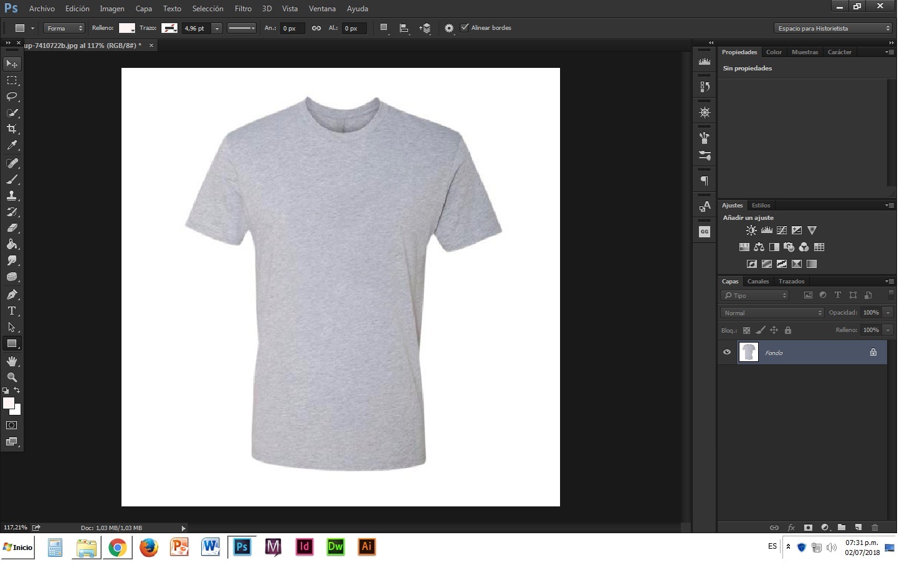This screenshot has width=912, height=588.
Task: Click the delete layer trash button
Action: 875,528
